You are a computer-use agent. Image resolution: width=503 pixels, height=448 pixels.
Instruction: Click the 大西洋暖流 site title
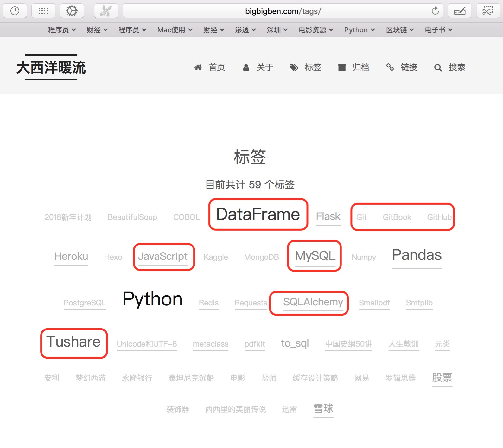(x=51, y=67)
